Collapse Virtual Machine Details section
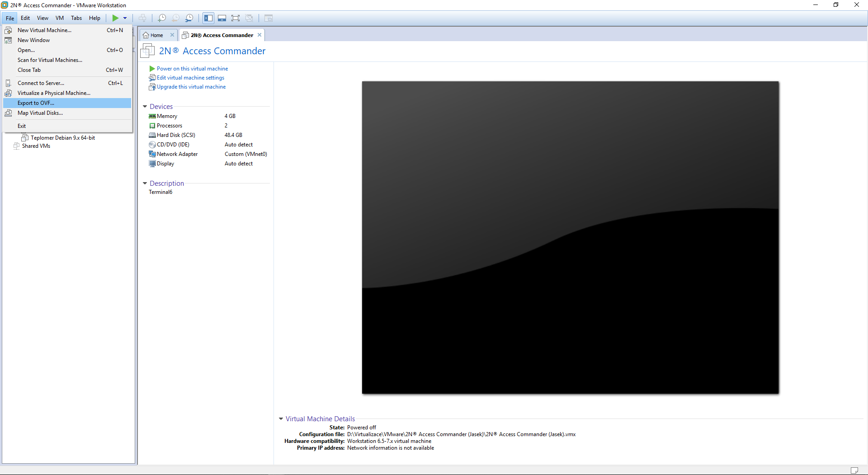Screen dimensions: 868x475 click(281, 419)
